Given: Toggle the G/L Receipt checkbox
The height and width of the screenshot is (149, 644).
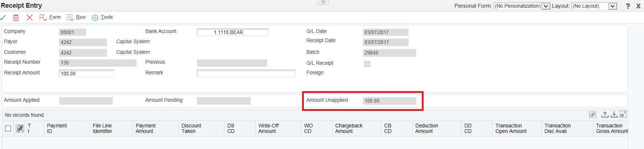Looking at the screenshot, I should coord(367,64).
